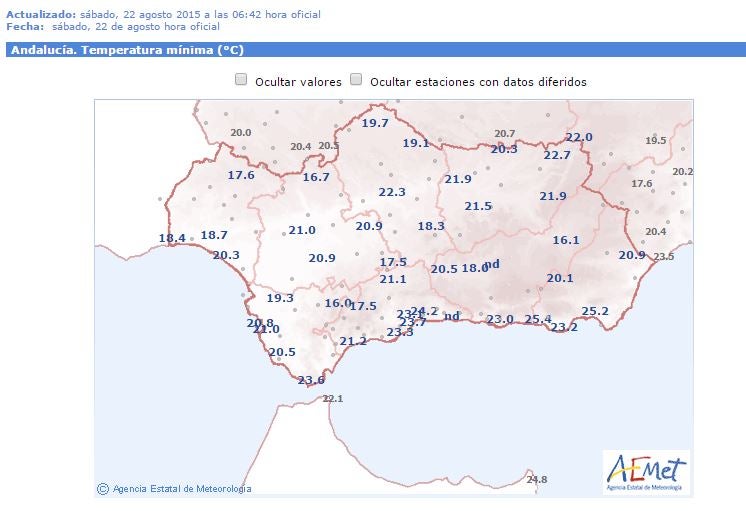Select the 22.1 station in North Africa
The width and height of the screenshot is (746, 511).
(333, 399)
